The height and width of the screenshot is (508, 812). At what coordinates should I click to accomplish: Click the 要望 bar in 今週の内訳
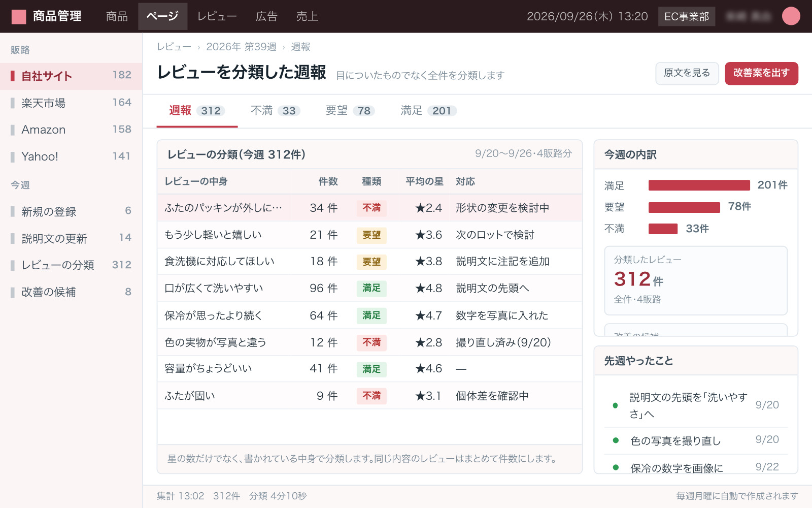(x=684, y=207)
